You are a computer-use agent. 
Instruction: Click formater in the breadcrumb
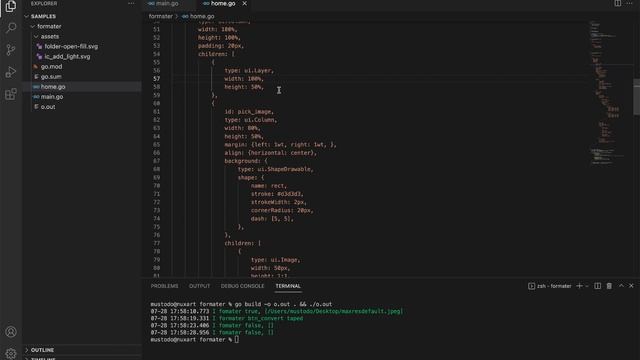pos(160,16)
